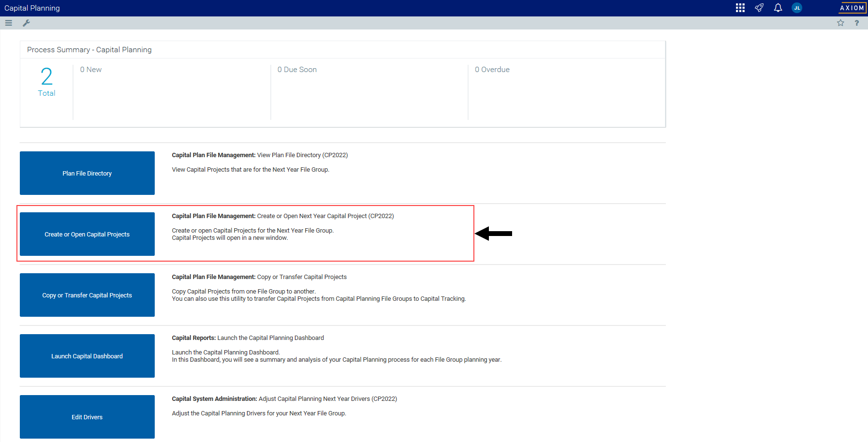
Task: Click the 2 Total process count
Action: coord(46,81)
